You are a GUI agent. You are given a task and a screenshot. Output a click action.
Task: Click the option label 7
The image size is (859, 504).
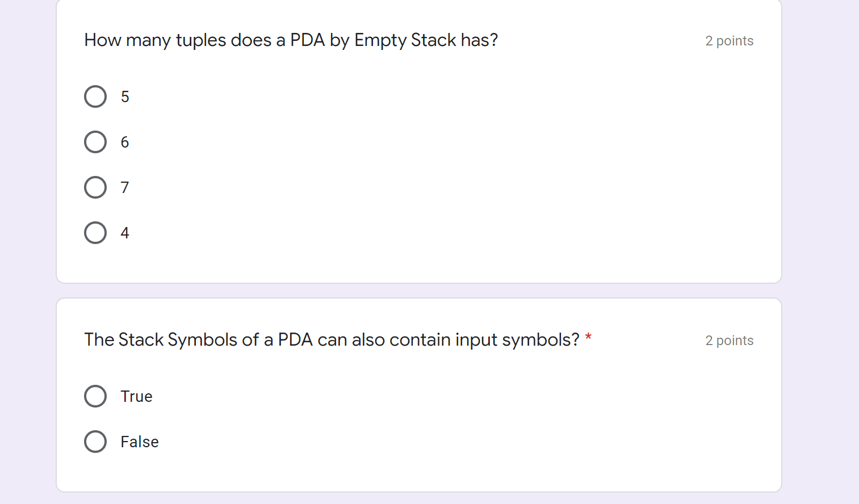pos(125,187)
